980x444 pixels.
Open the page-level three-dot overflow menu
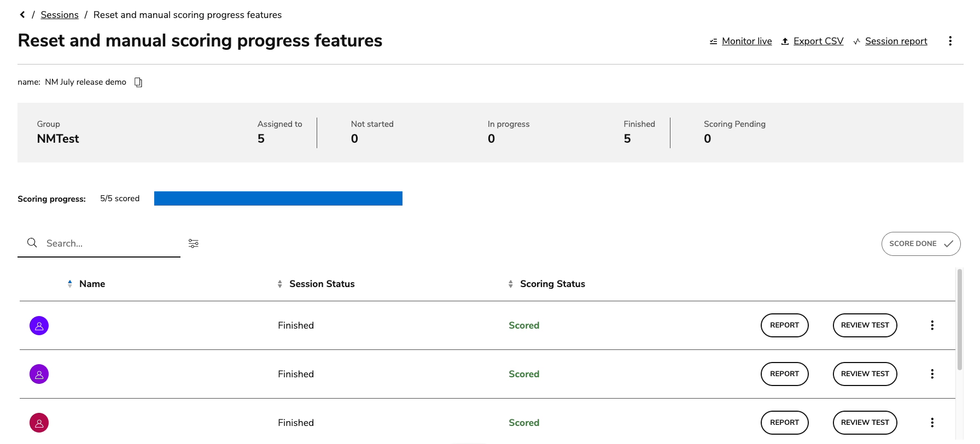[950, 41]
